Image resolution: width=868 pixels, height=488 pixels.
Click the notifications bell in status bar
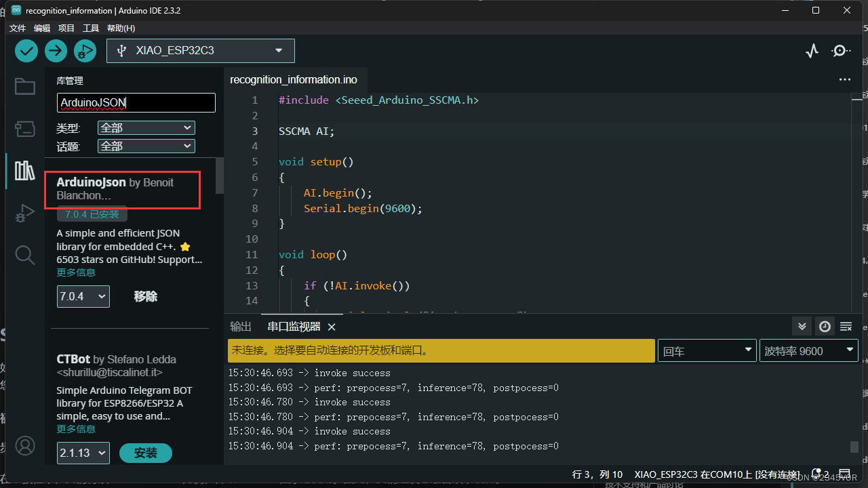tap(817, 474)
